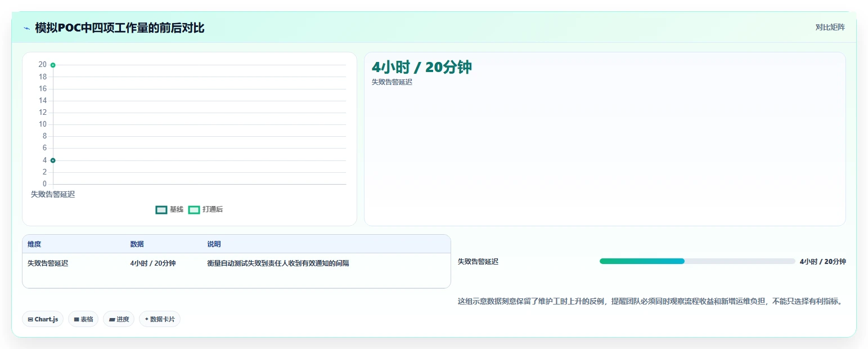Image resolution: width=868 pixels, height=349 pixels.
Task: Click the data point at value 20
Action: pyautogui.click(x=53, y=65)
